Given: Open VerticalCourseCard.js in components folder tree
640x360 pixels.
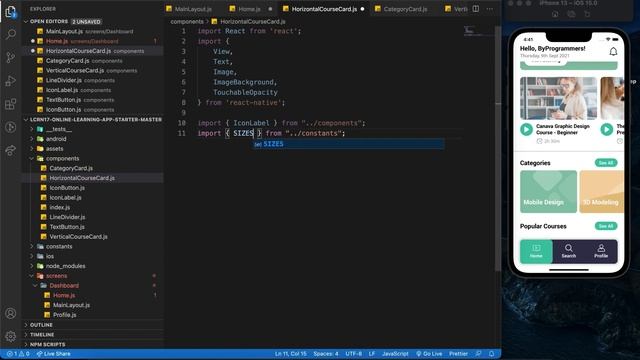Looking at the screenshot, I should pyautogui.click(x=78, y=237).
